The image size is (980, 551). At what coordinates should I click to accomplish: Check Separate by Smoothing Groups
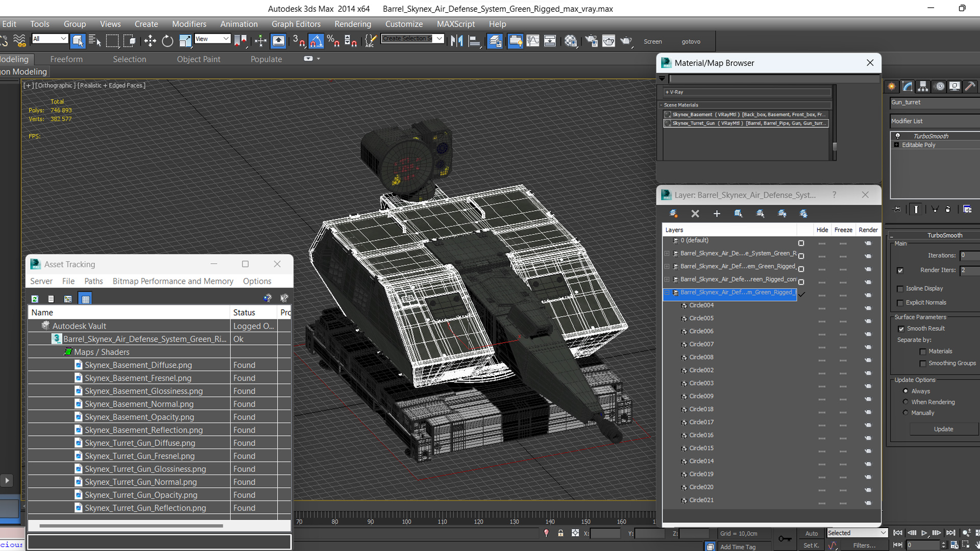point(923,364)
